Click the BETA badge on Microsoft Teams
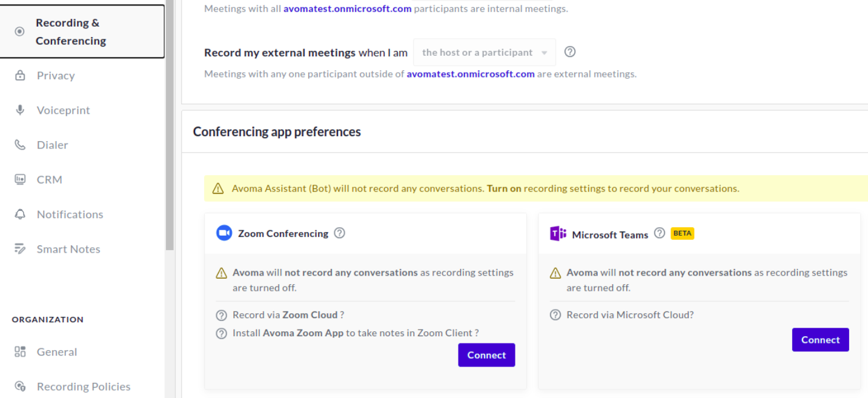The height and width of the screenshot is (398, 868). [x=682, y=233]
